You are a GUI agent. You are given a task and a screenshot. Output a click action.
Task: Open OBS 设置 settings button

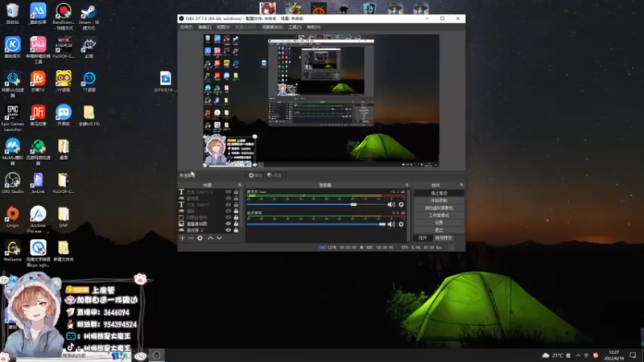pyautogui.click(x=439, y=223)
